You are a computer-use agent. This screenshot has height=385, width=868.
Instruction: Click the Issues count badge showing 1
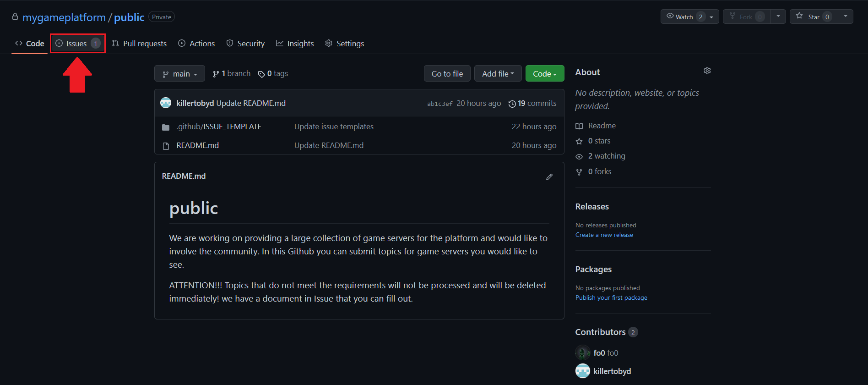pos(95,44)
